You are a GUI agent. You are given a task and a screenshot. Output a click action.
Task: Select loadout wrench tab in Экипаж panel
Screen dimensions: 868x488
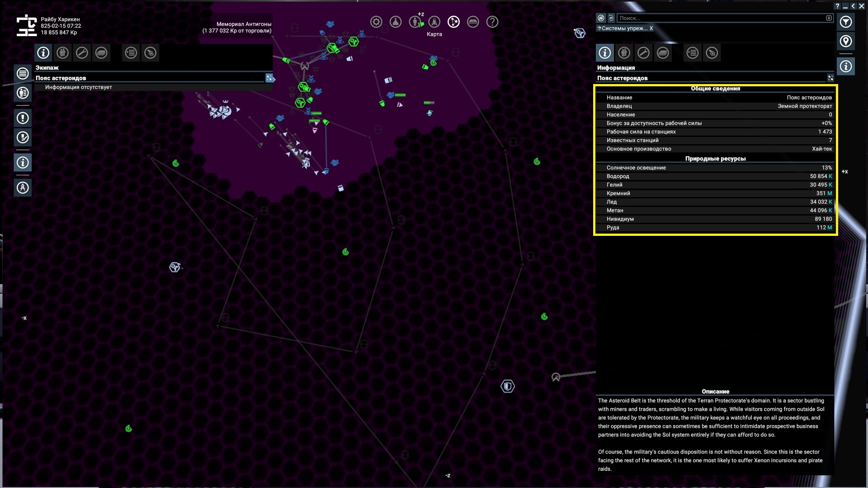[82, 53]
